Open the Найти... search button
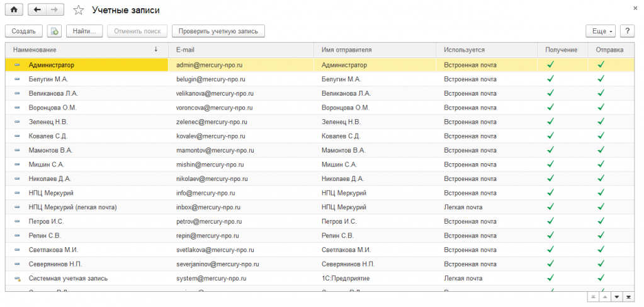 click(84, 31)
